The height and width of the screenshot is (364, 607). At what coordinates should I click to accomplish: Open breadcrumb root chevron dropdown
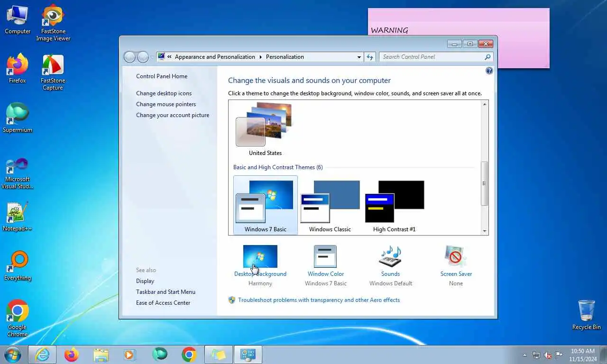[169, 57]
